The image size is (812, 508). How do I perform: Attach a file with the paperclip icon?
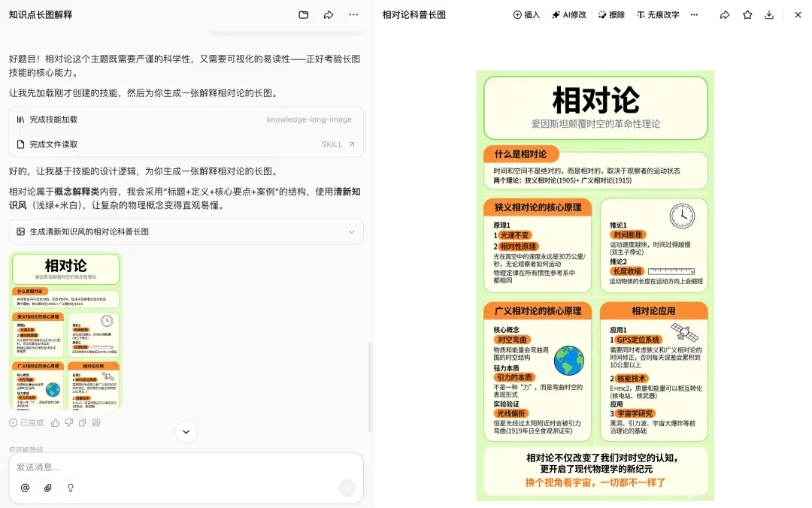click(48, 488)
